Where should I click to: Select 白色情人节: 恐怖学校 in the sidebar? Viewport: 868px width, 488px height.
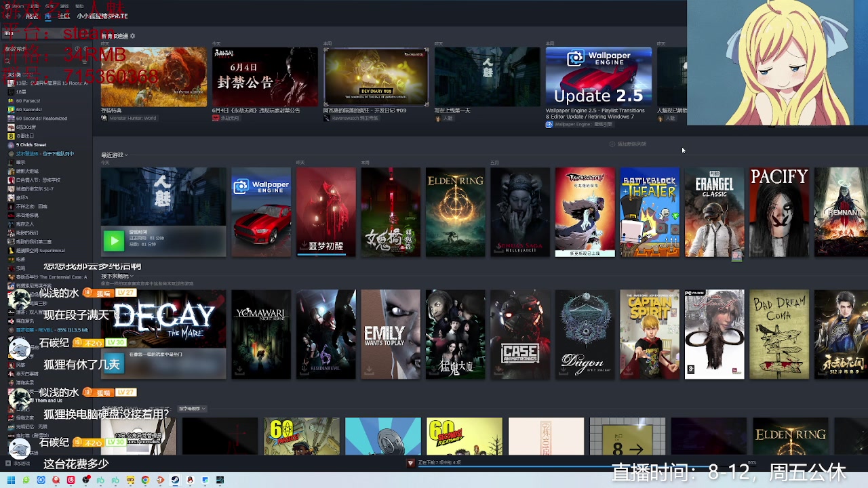(46, 180)
